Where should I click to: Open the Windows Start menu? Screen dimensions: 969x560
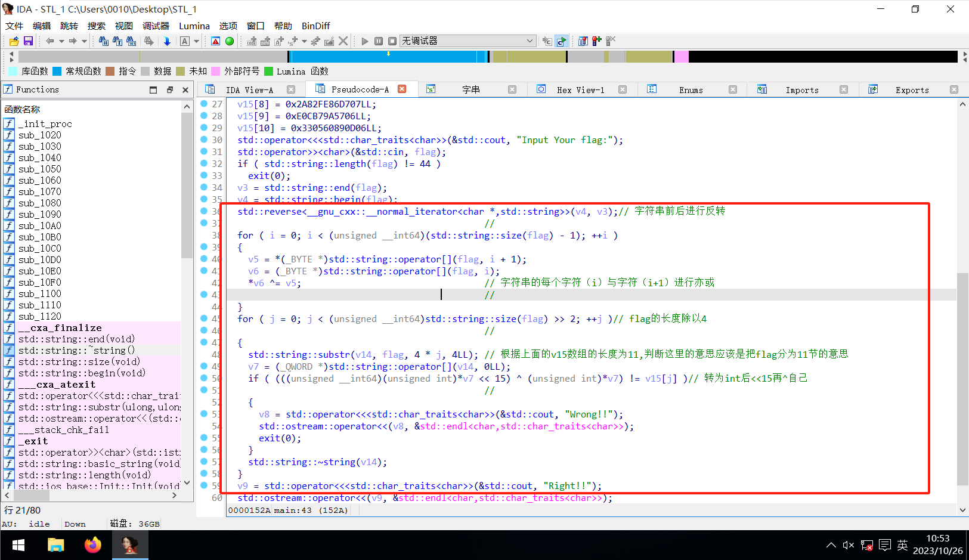(18, 545)
